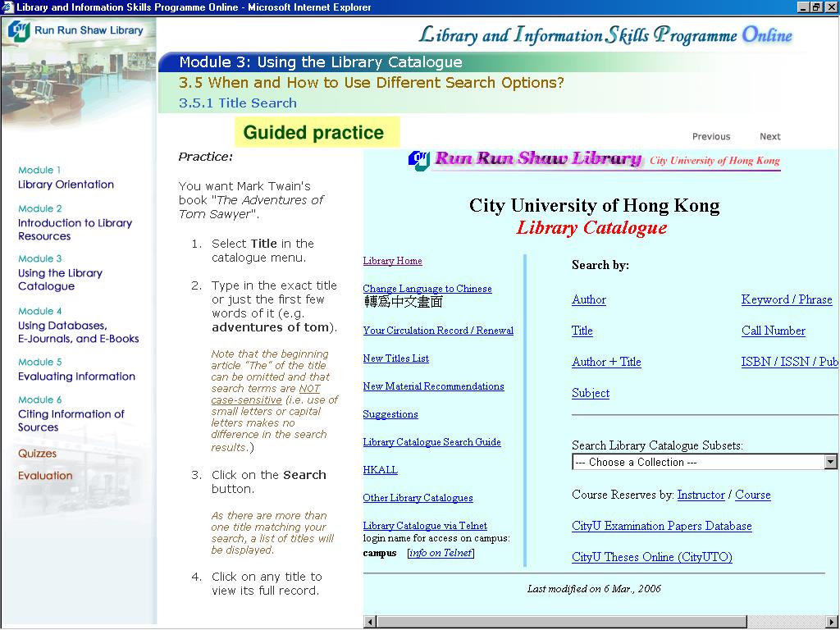The image size is (840, 630).
Task: Click Keyword / Phrase search link
Action: pyautogui.click(x=787, y=299)
